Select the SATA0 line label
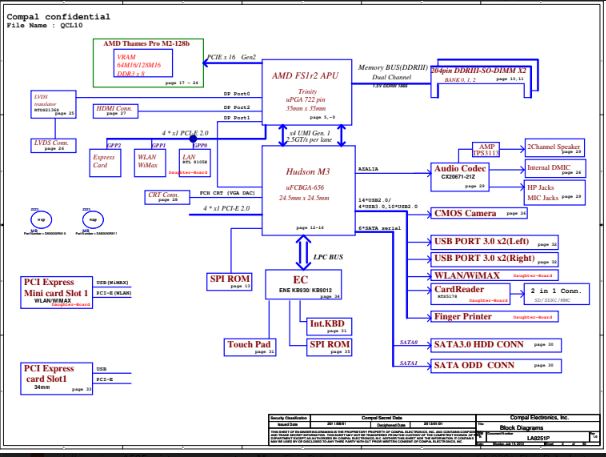This screenshot has height=457, width=606. pos(409,342)
